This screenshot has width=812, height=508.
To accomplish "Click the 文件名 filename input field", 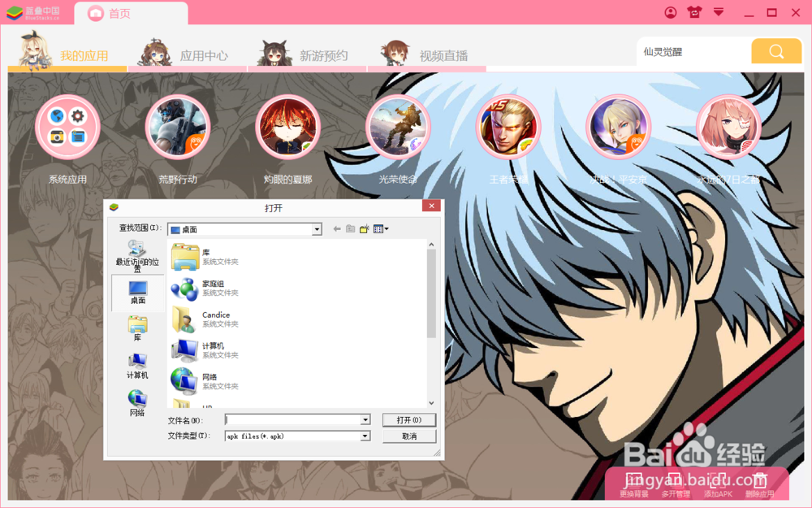I will point(292,419).
